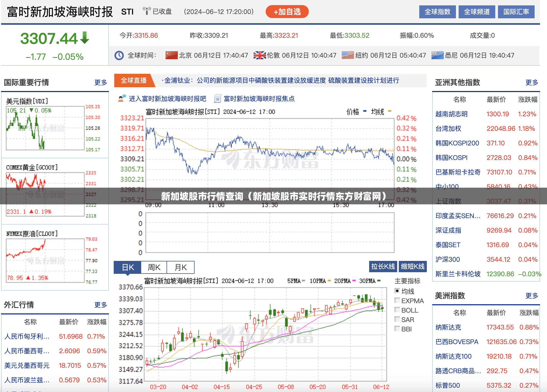The width and height of the screenshot is (547, 392).
Task: Open 台湾加权 index row
Action: [486, 129]
